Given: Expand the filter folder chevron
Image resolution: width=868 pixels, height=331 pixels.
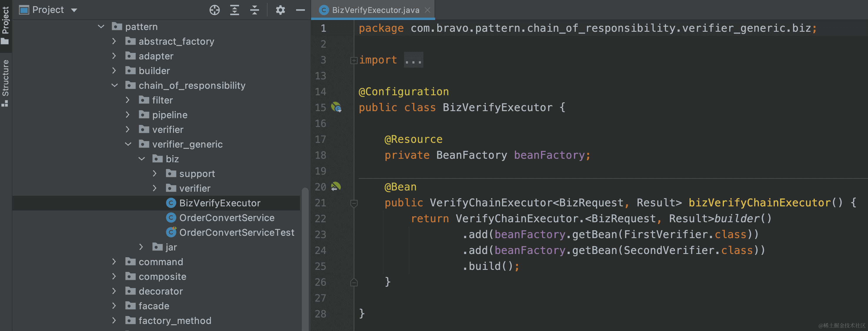Looking at the screenshot, I should pos(128,100).
